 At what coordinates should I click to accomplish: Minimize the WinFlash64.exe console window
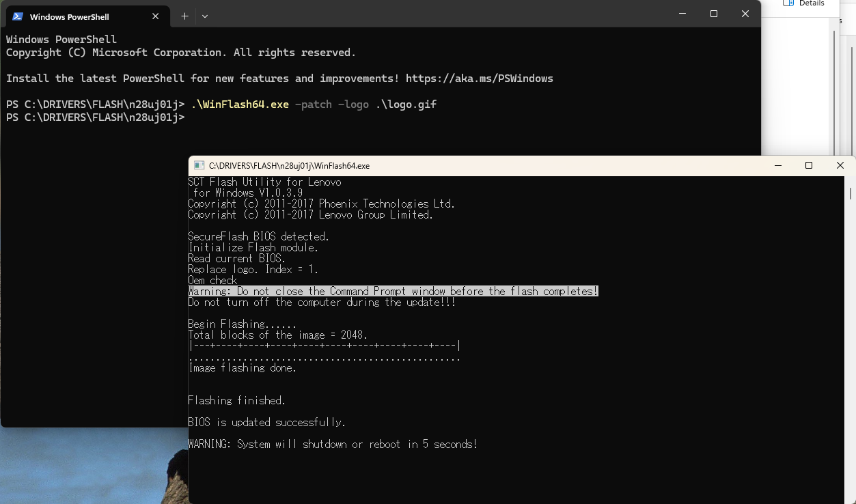pyautogui.click(x=777, y=165)
